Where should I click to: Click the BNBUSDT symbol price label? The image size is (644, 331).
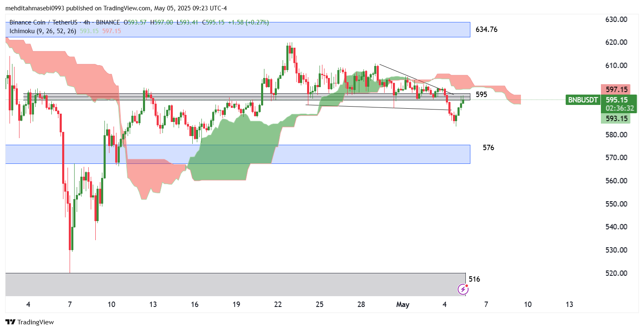tap(583, 100)
